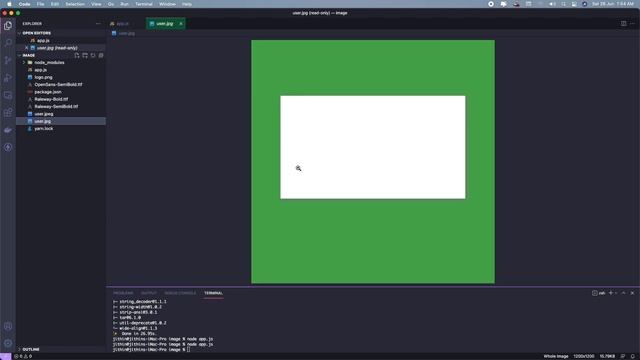640x360 pixels.
Task: Close user.jpg in Open Editors list
Action: 27,48
